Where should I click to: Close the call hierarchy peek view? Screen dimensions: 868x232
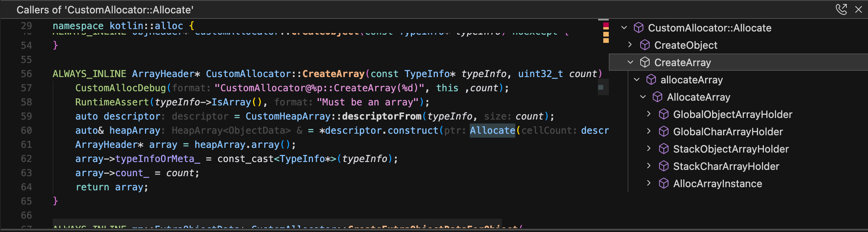click(859, 9)
